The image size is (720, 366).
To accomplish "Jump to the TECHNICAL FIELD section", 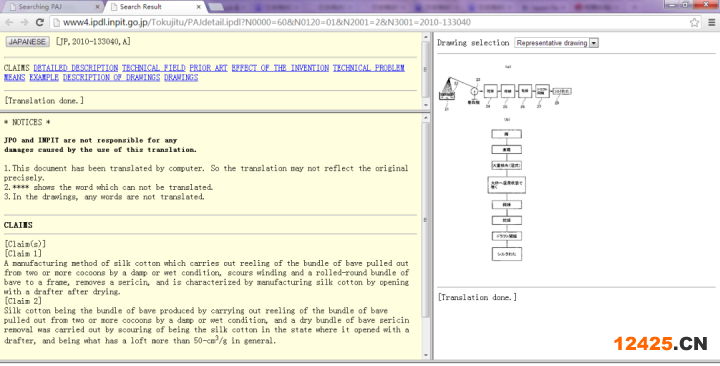I will coord(154,68).
